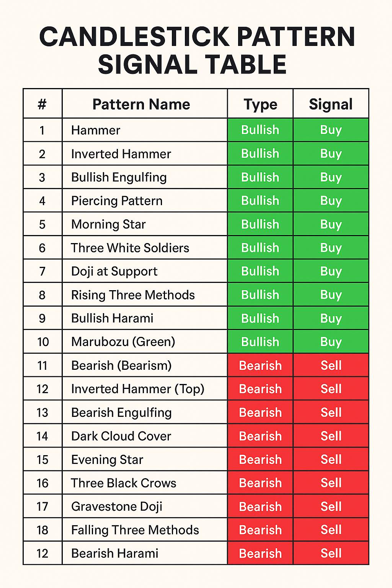Click the red Sell cell for Evening Star
The width and height of the screenshot is (392, 588).
331,459
